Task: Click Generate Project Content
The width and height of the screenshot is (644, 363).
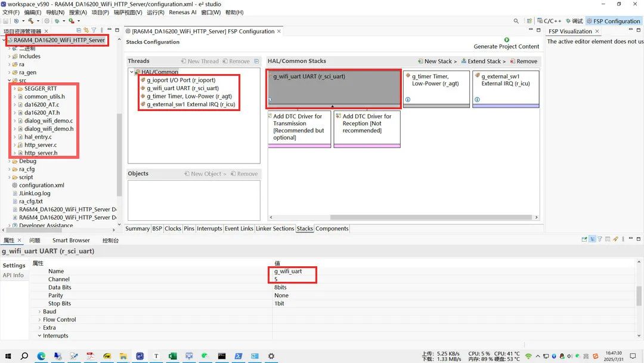Action: [x=506, y=47]
